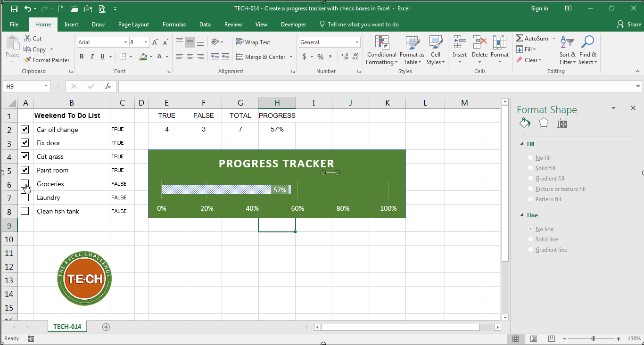644x345 pixels.
Task: Click the Merge & Center icon
Action: (x=239, y=57)
